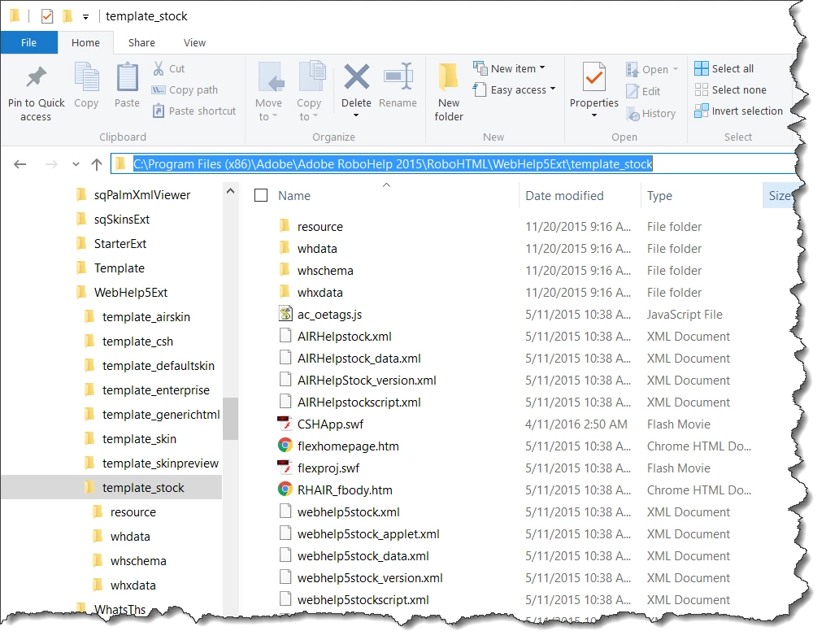Viewport: 826px width, 644px height.
Task: Switch to the Home tab
Action: tap(85, 42)
